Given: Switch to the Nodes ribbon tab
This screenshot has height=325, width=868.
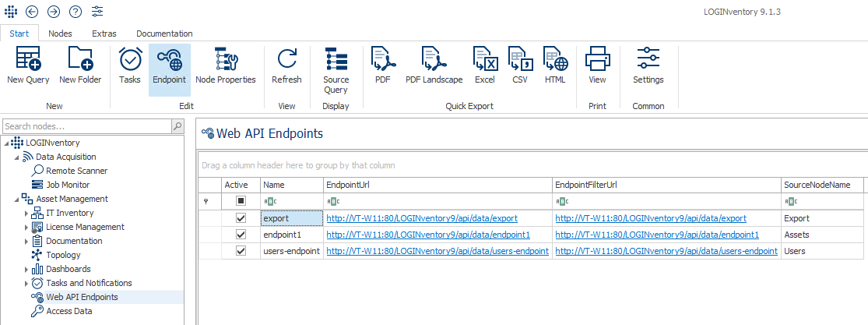Looking at the screenshot, I should coord(60,34).
